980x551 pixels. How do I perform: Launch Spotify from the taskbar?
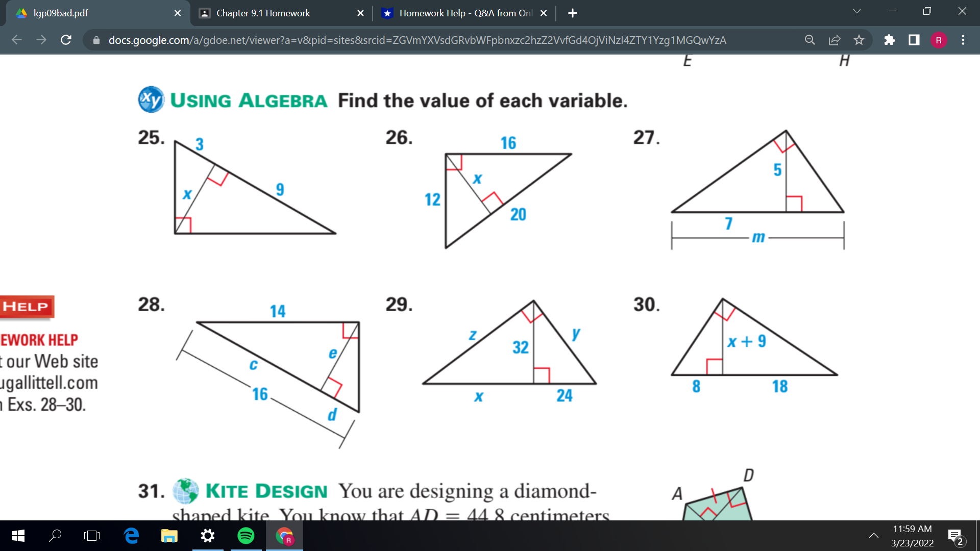coord(246,535)
